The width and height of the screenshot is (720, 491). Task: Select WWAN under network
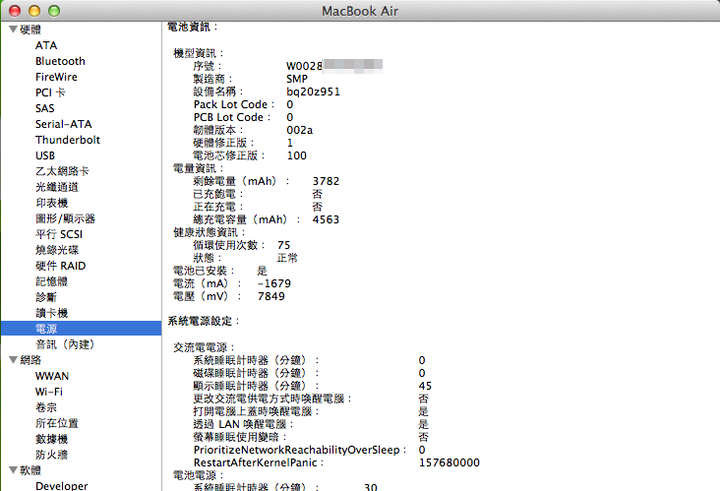tap(52, 376)
